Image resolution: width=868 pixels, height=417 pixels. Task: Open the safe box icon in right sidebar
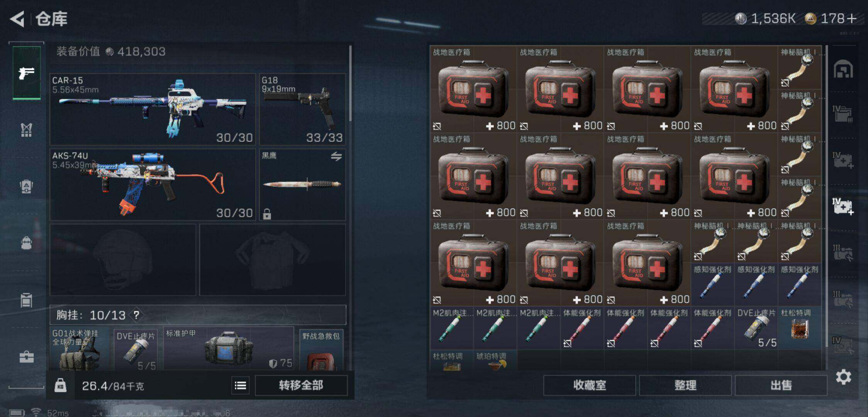tap(843, 69)
